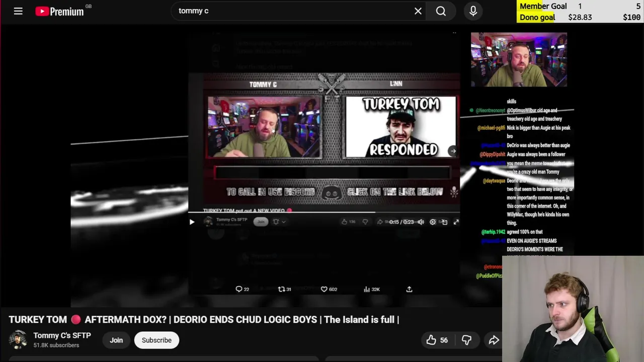Mute the embedded video speaker icon

[x=421, y=222]
